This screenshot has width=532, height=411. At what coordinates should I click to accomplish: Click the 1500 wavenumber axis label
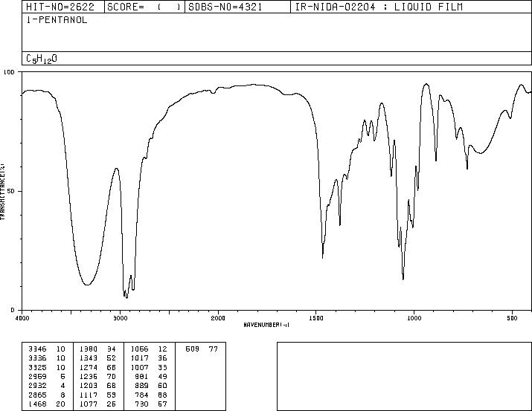(316, 318)
